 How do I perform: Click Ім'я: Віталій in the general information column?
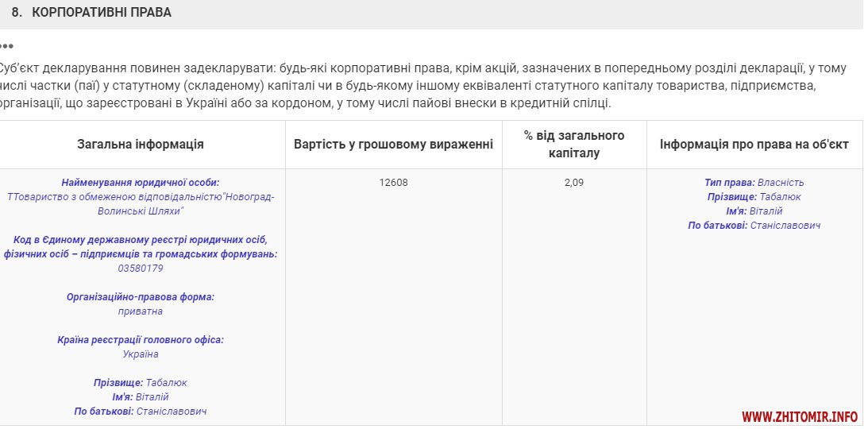pyautogui.click(x=141, y=397)
